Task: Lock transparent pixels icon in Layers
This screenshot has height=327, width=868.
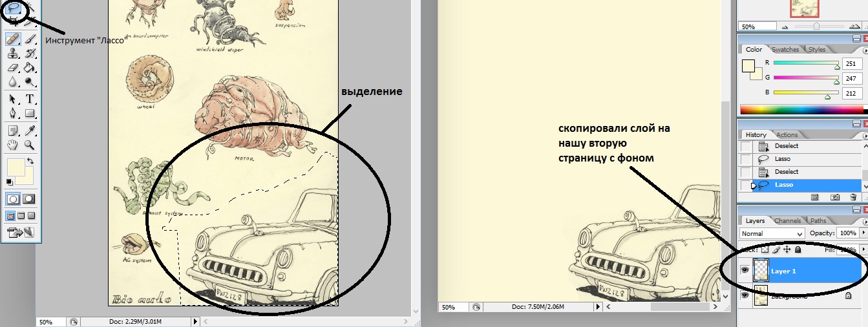Action: pos(765,249)
